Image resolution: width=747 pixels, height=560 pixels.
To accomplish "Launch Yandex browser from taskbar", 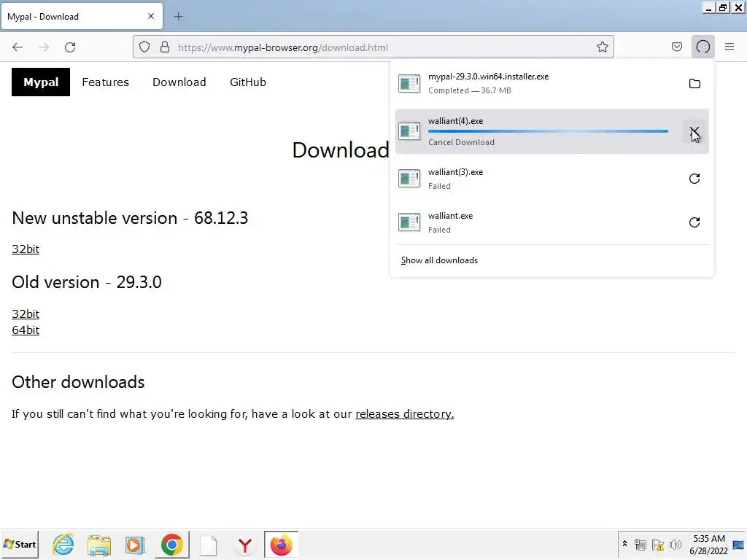I will (245, 545).
